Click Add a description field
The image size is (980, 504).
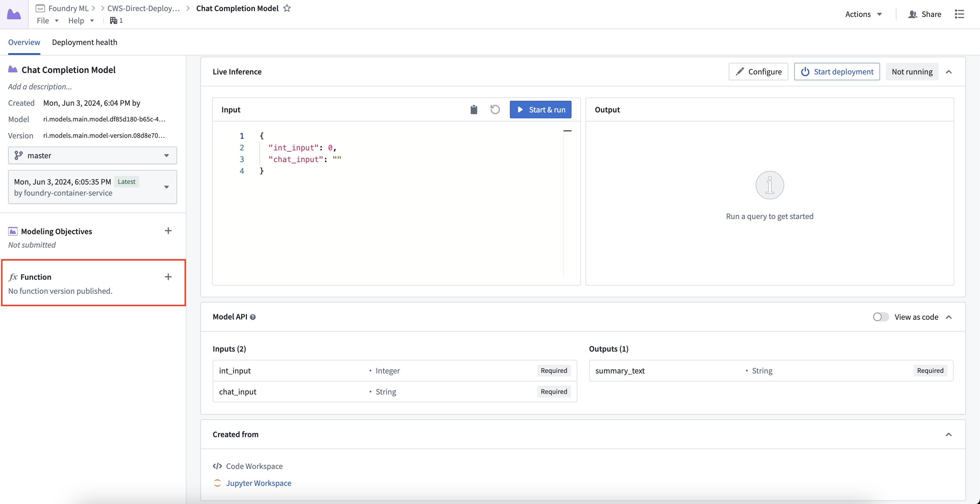click(x=40, y=86)
